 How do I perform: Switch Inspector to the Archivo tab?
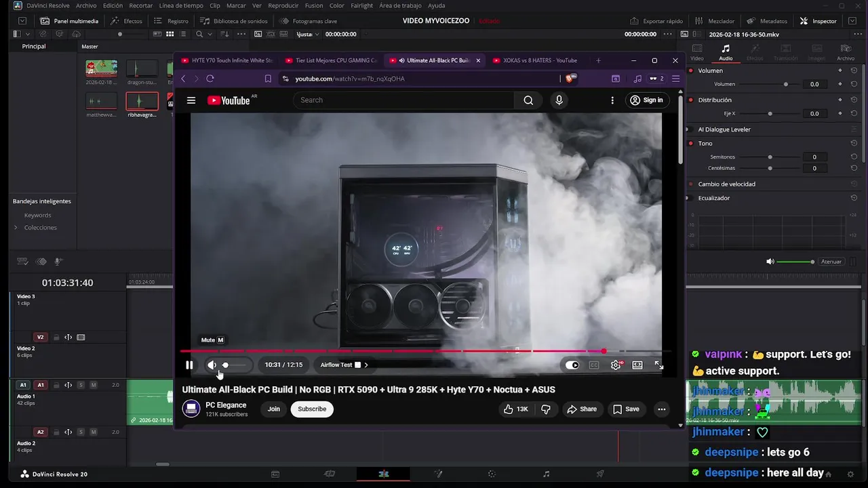coord(846,52)
